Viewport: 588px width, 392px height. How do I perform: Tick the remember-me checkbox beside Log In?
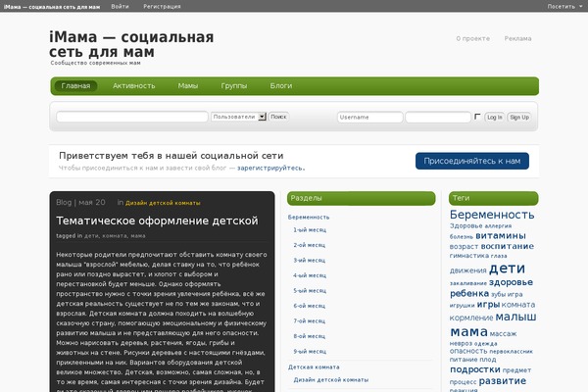tap(477, 117)
